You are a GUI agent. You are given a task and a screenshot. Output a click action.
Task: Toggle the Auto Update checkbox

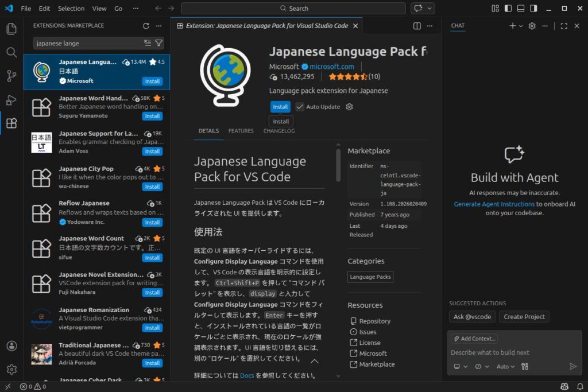click(300, 107)
